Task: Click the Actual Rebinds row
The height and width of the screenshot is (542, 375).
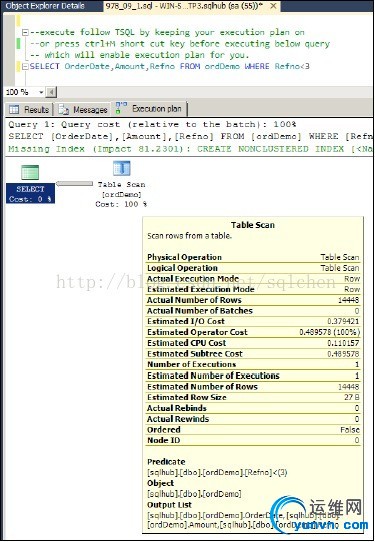Action: pyautogui.click(x=253, y=408)
